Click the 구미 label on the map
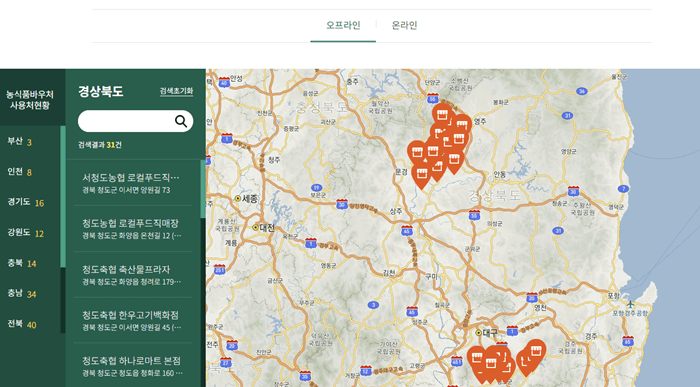The width and height of the screenshot is (700, 387). pos(431,277)
